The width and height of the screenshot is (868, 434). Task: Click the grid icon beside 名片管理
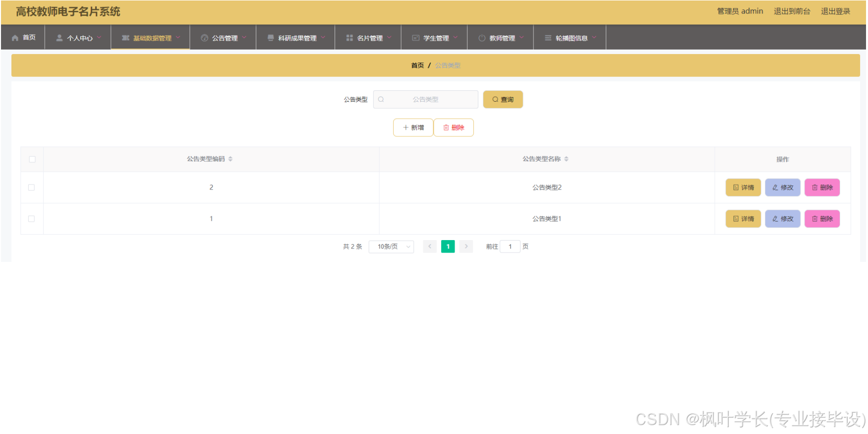349,38
